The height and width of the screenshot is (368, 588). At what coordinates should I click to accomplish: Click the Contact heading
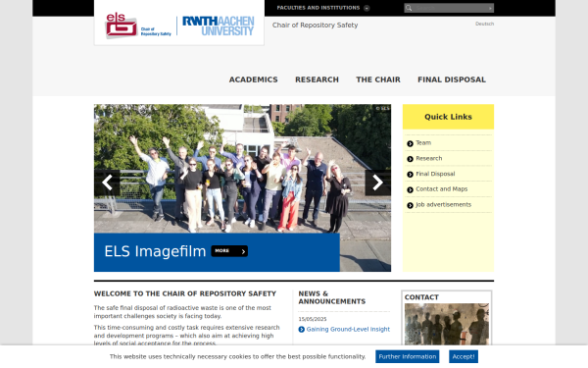click(x=421, y=297)
